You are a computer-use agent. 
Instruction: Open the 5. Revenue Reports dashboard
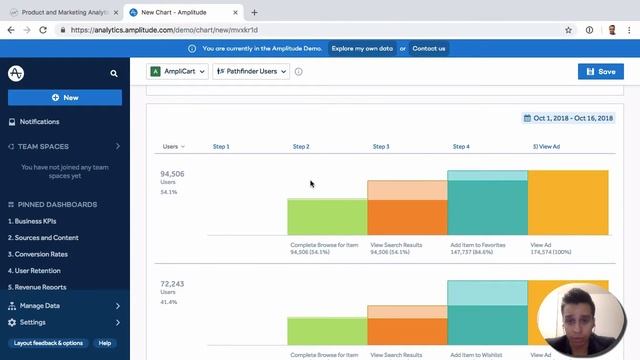[x=37, y=287]
